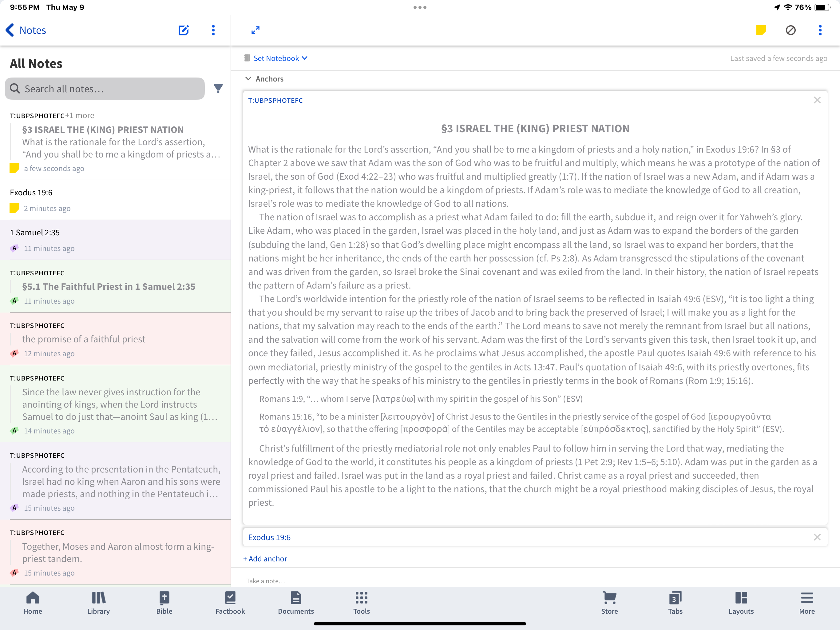Open the Tools grid

coord(362,603)
